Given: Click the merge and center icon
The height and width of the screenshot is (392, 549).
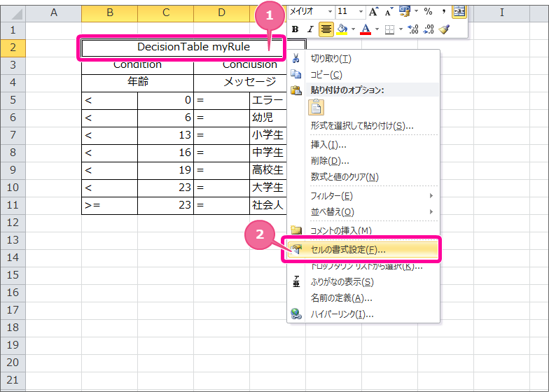Looking at the screenshot, I should click(x=459, y=11).
